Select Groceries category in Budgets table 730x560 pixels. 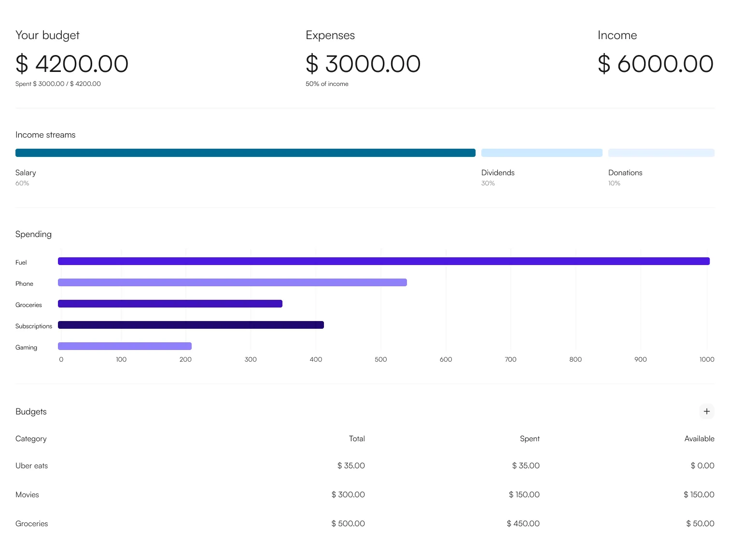[32, 524]
